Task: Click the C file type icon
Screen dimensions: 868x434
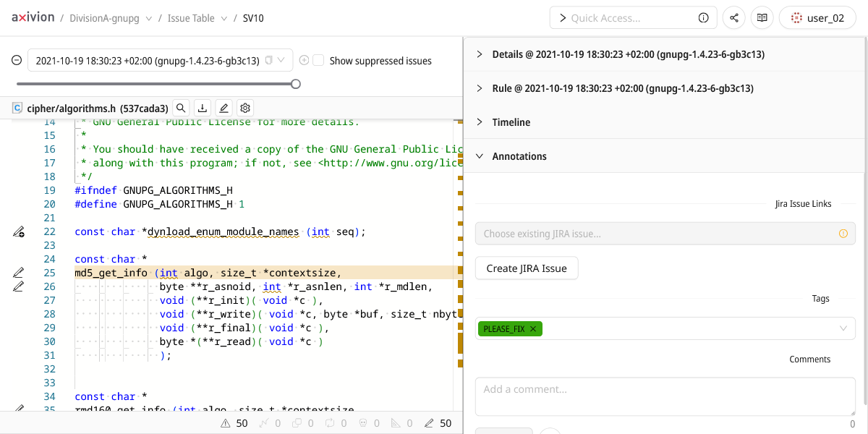Action: [17, 109]
